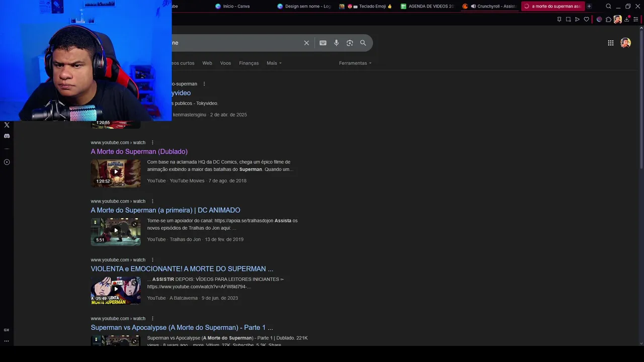Image resolution: width=644 pixels, height=362 pixels.
Task: Open options for the VIOLENTA e EMOCIONANTE result
Action: (x=152, y=260)
